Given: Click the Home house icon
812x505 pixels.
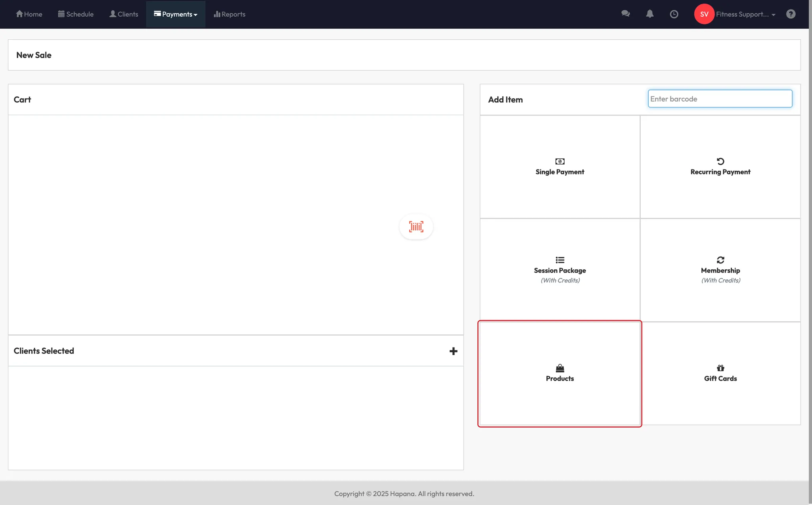Looking at the screenshot, I should coord(19,14).
